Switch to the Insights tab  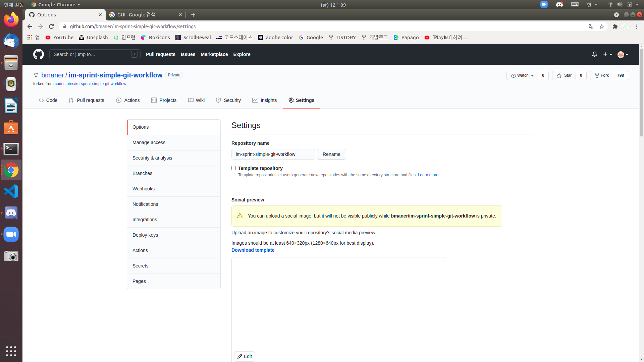265,100
